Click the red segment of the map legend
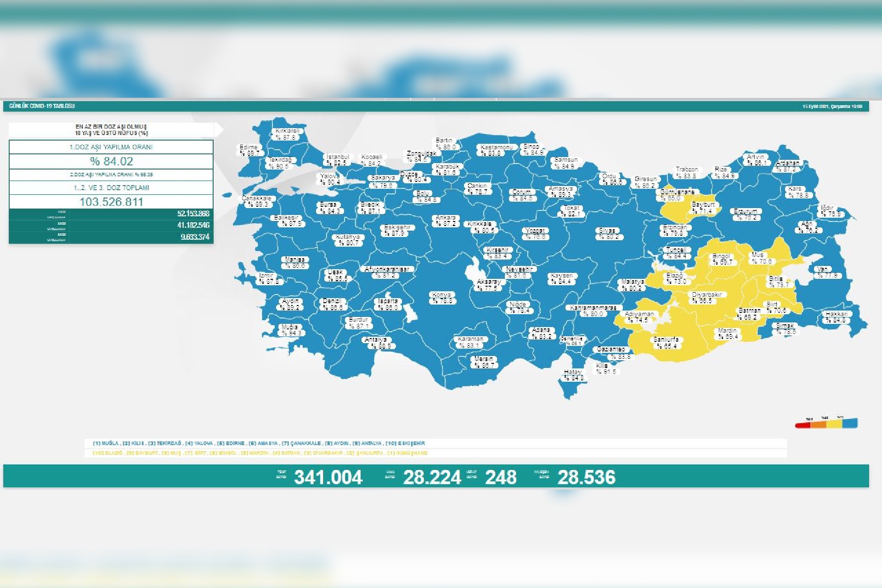Viewport: 882px width, 588px height. (x=803, y=425)
